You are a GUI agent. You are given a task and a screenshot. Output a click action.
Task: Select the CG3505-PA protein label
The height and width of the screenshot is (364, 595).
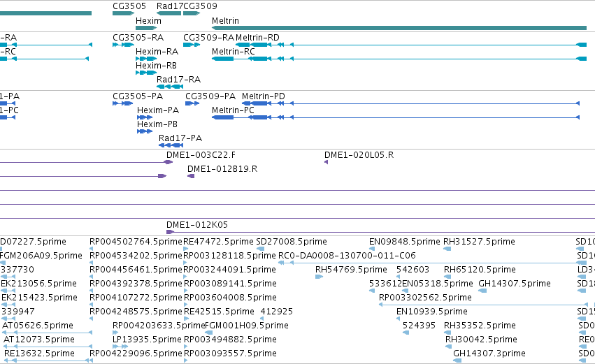[138, 96]
